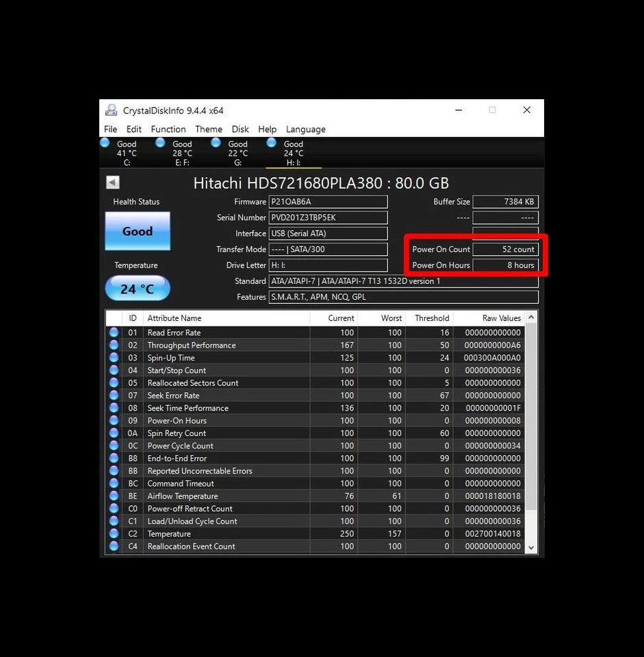Click the status icon for Throughput Performance
Screen dimensions: 644x657
pyautogui.click(x=114, y=345)
